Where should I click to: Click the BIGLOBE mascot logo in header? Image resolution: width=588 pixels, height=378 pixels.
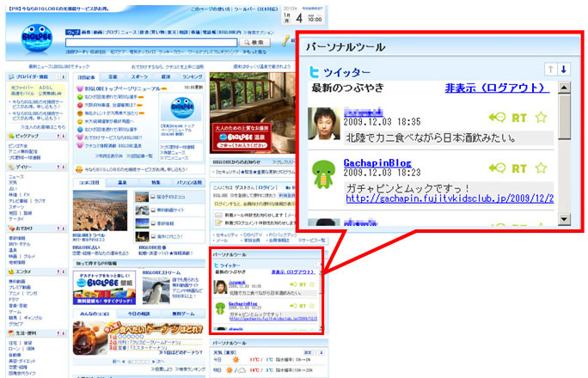[x=36, y=38]
